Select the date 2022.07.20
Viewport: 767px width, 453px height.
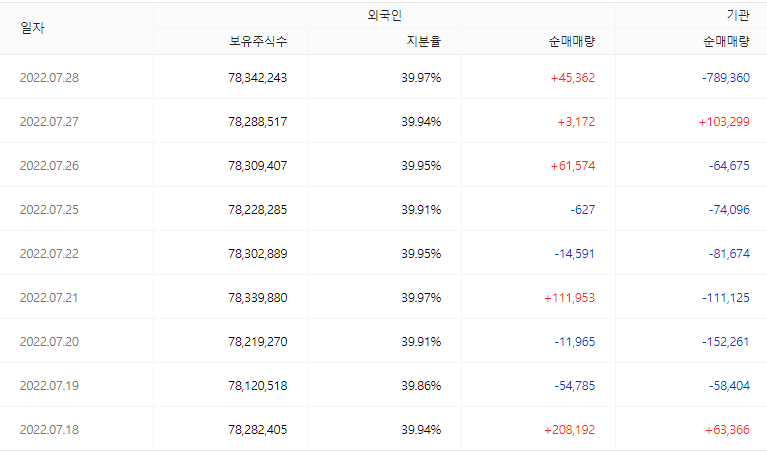click(49, 342)
